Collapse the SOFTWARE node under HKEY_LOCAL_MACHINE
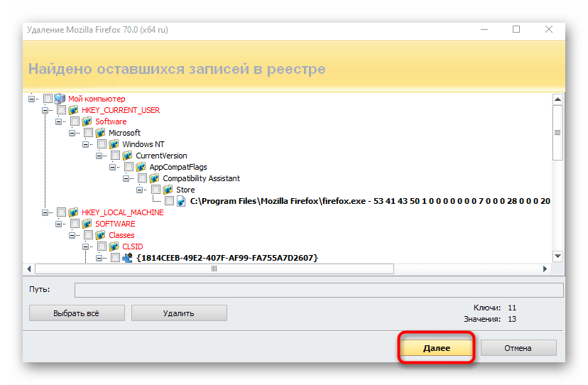Viewport: 588px width, 385px height. (x=58, y=224)
